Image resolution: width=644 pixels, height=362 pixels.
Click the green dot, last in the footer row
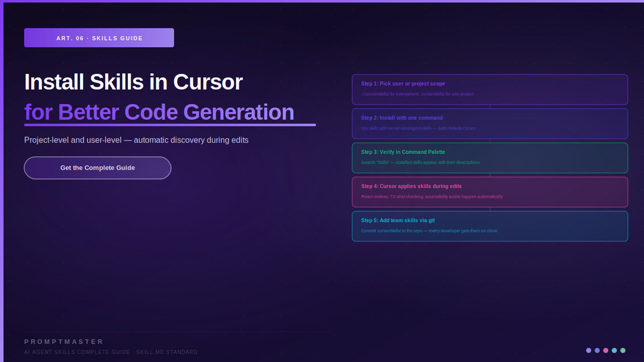(623, 350)
